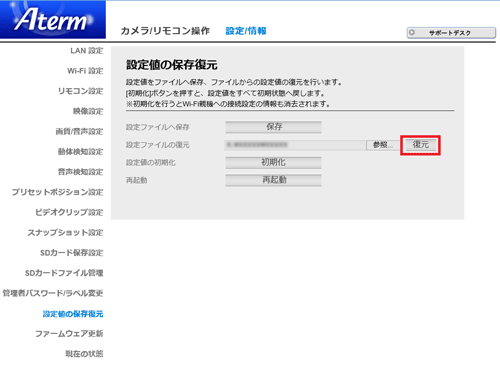500x365 pixels.
Task: Open SDカード保存設定 in sidebar
Action: click(x=72, y=253)
